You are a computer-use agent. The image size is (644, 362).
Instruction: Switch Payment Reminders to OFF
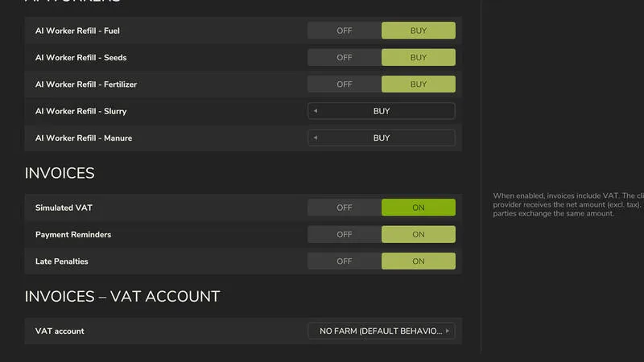pyautogui.click(x=345, y=234)
